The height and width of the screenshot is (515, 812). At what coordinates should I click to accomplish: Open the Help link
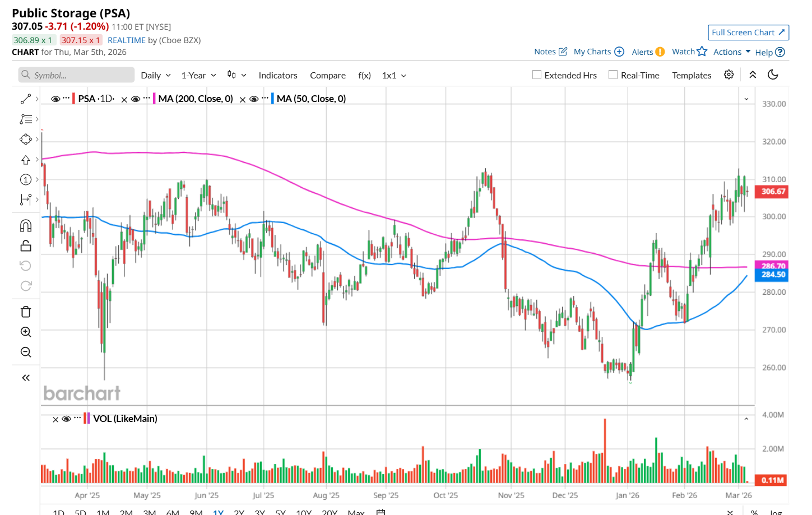click(770, 52)
